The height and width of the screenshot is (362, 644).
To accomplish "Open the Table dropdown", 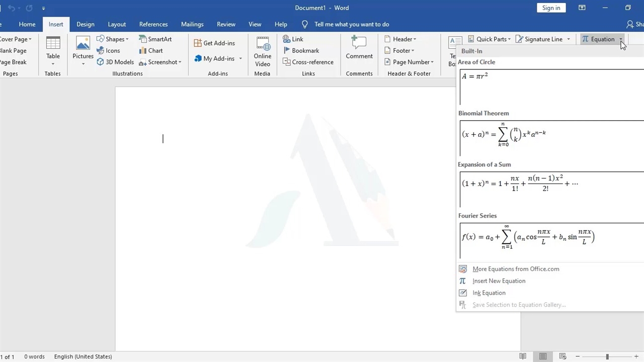I will tap(53, 50).
